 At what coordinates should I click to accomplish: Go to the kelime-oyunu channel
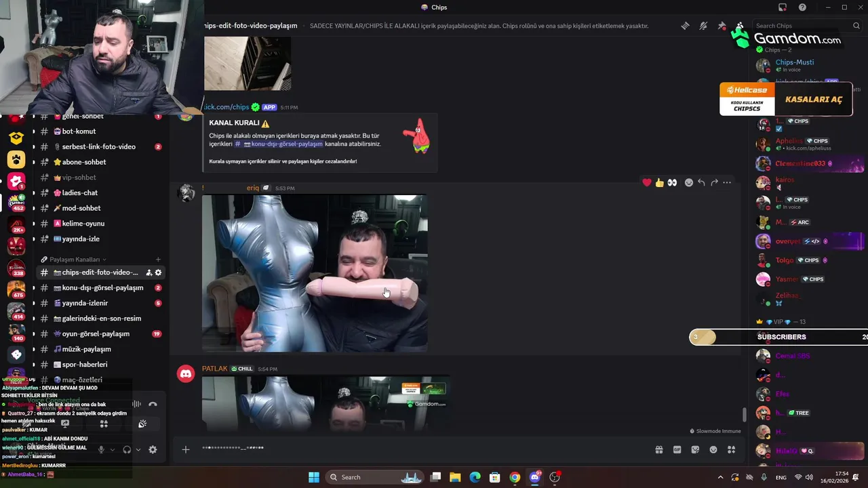point(100,224)
